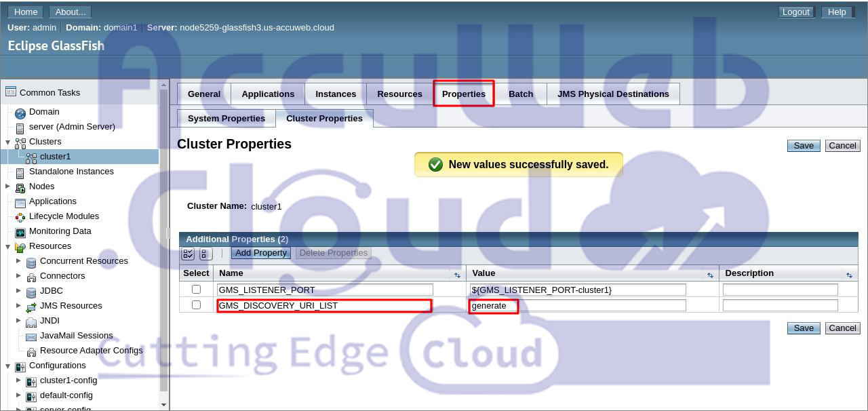The image size is (868, 411).
Task: Click the cluster1 node icon
Action: pyautogui.click(x=31, y=157)
